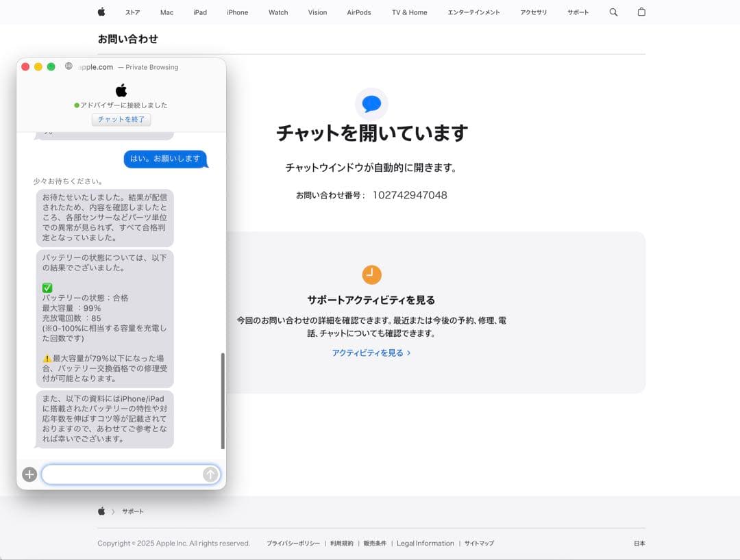Click the チャットを終了 button

pos(121,119)
